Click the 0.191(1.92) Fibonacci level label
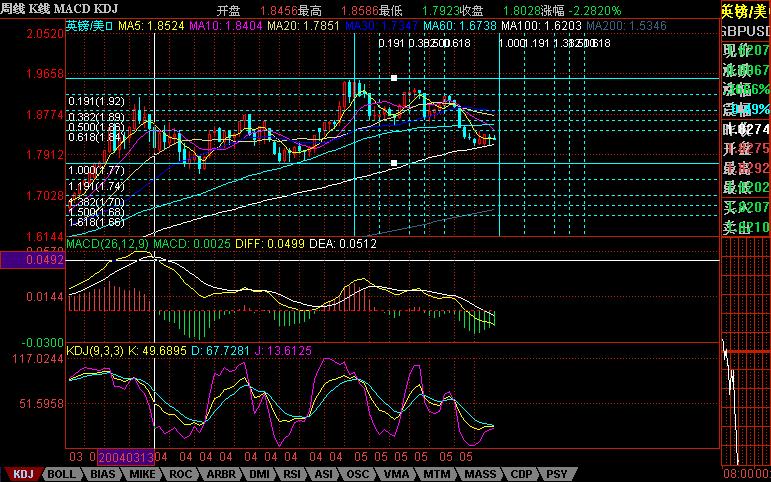 click(x=96, y=101)
